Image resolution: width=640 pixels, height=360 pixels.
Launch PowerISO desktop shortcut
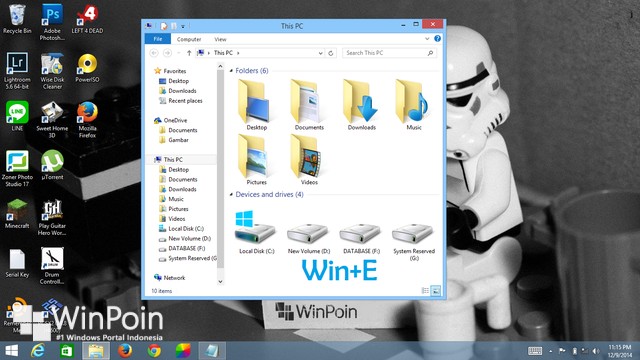(87, 68)
